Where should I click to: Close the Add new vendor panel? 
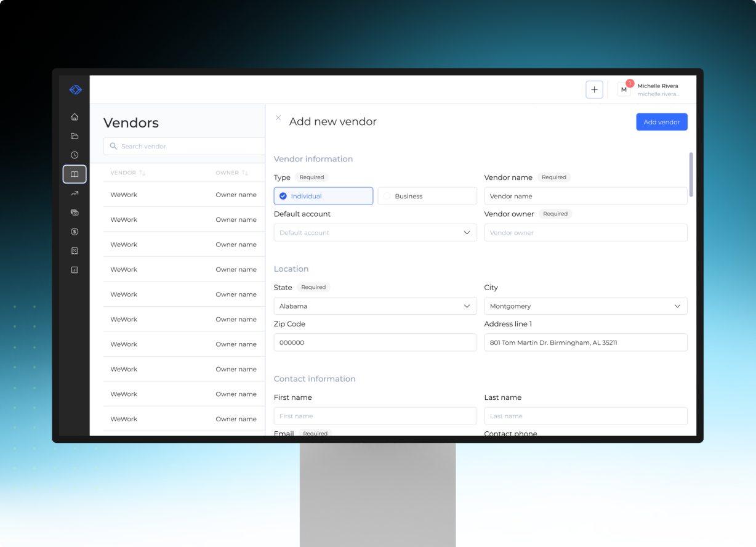pyautogui.click(x=278, y=118)
